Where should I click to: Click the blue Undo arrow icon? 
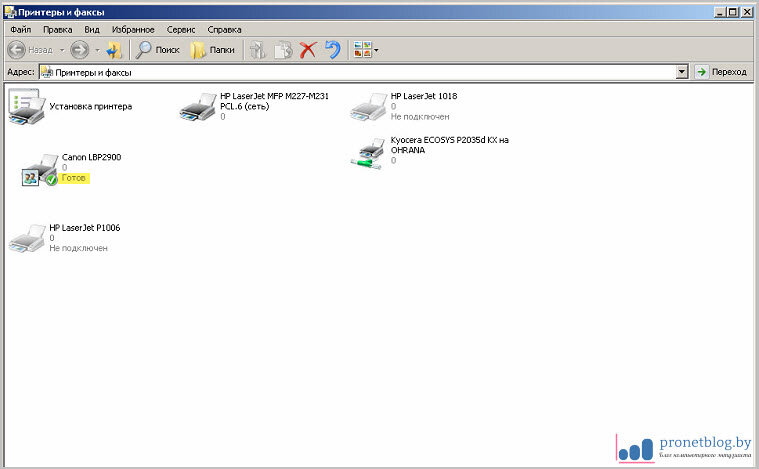pyautogui.click(x=333, y=49)
